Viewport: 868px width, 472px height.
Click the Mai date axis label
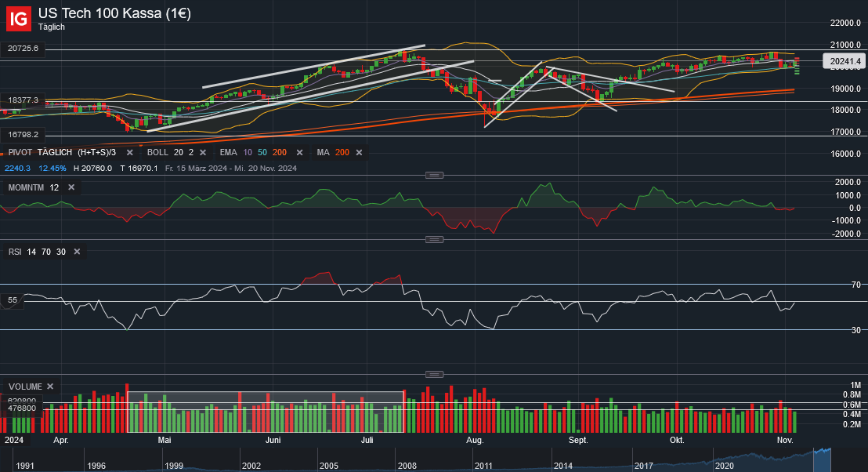pos(165,440)
